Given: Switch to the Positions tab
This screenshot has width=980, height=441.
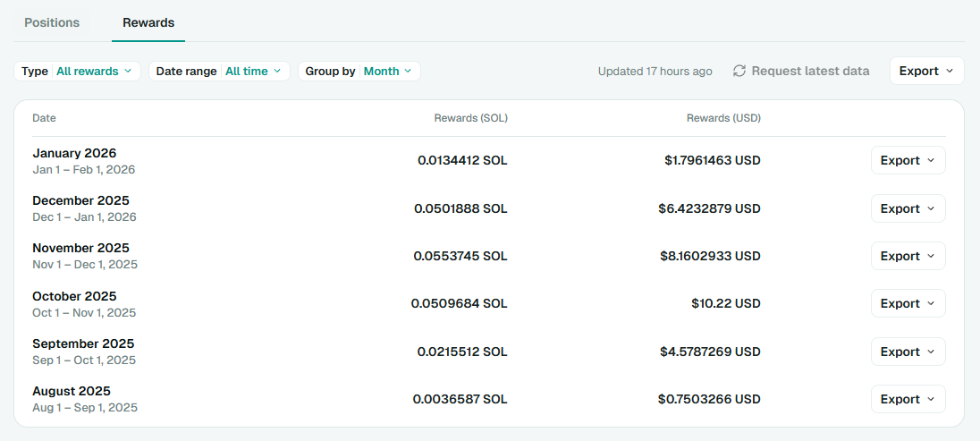Looking at the screenshot, I should pyautogui.click(x=52, y=22).
